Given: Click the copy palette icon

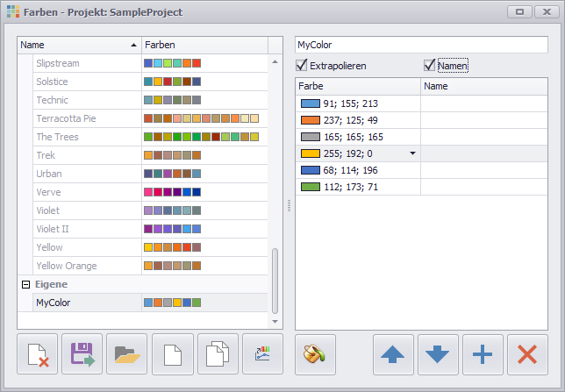Looking at the screenshot, I should 218,354.
